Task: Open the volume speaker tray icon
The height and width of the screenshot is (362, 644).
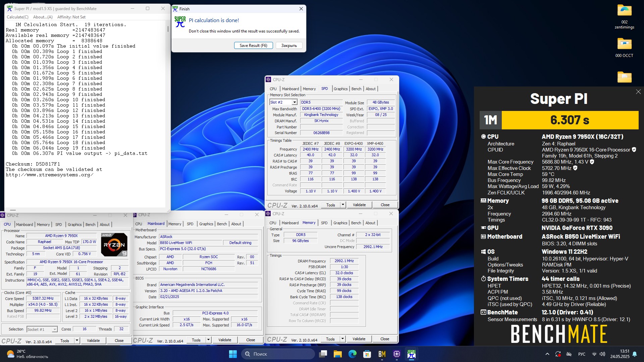Action: click(602, 354)
